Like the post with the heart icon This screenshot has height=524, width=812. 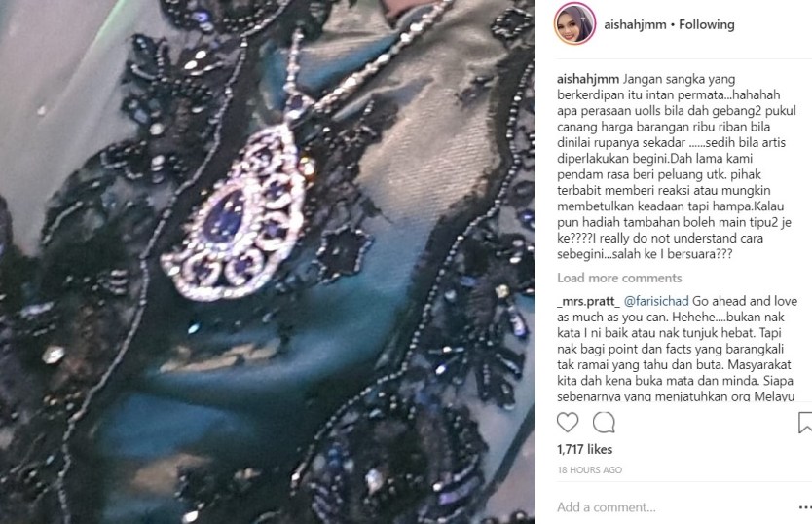(x=568, y=423)
